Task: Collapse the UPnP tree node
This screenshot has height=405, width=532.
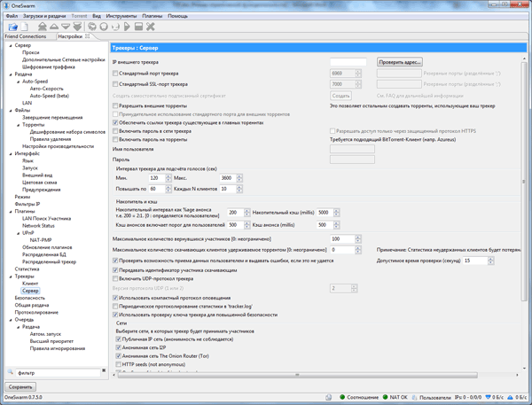Action: tap(18, 233)
